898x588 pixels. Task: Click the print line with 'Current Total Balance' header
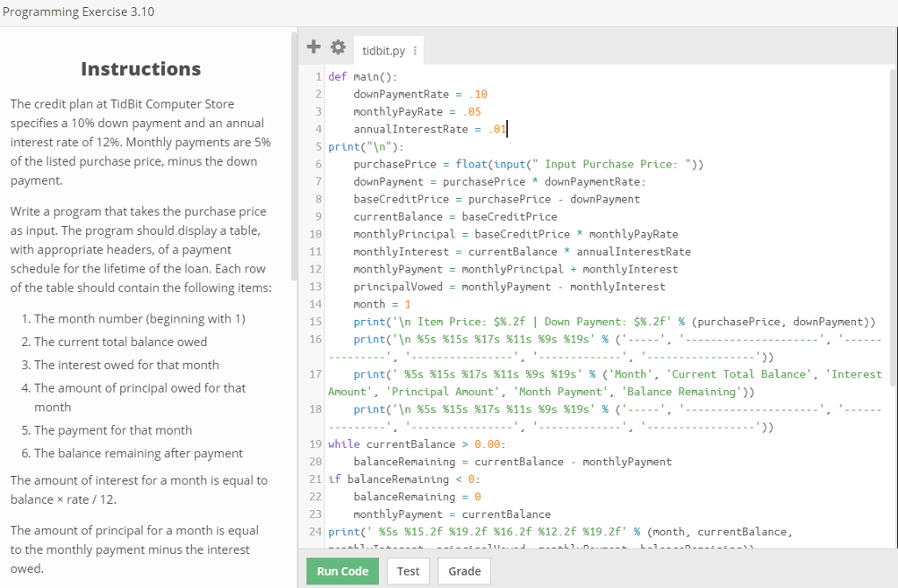click(x=605, y=383)
